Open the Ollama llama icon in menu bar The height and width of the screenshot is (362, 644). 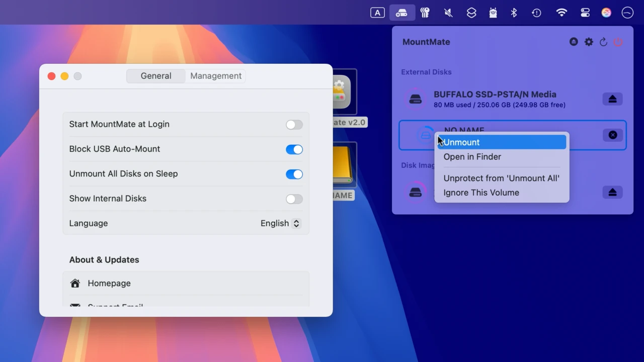(493, 13)
